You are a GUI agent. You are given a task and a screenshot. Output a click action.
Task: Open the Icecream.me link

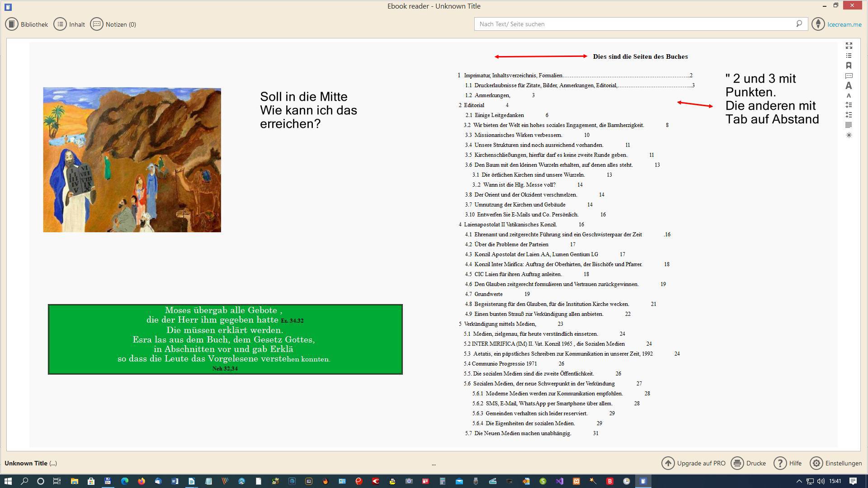tap(844, 24)
